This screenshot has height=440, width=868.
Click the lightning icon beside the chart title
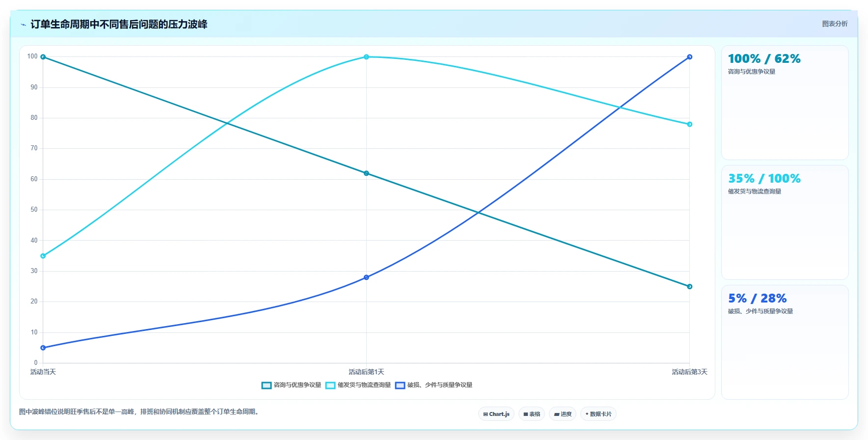coord(23,25)
